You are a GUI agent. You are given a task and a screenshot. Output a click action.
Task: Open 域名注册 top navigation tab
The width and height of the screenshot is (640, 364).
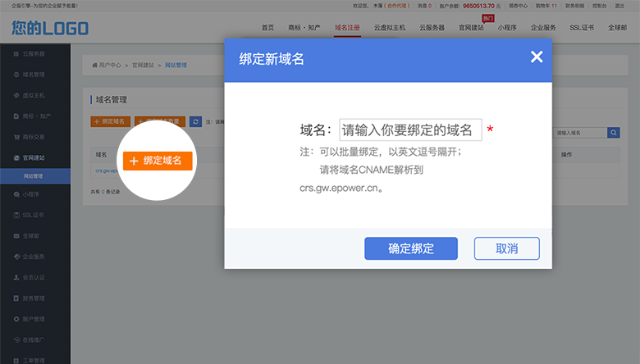click(x=347, y=27)
